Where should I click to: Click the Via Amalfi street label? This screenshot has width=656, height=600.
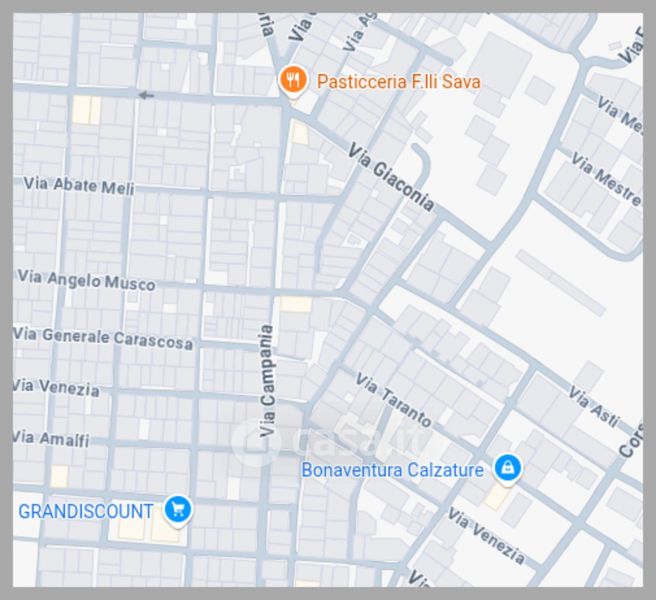coord(51,439)
